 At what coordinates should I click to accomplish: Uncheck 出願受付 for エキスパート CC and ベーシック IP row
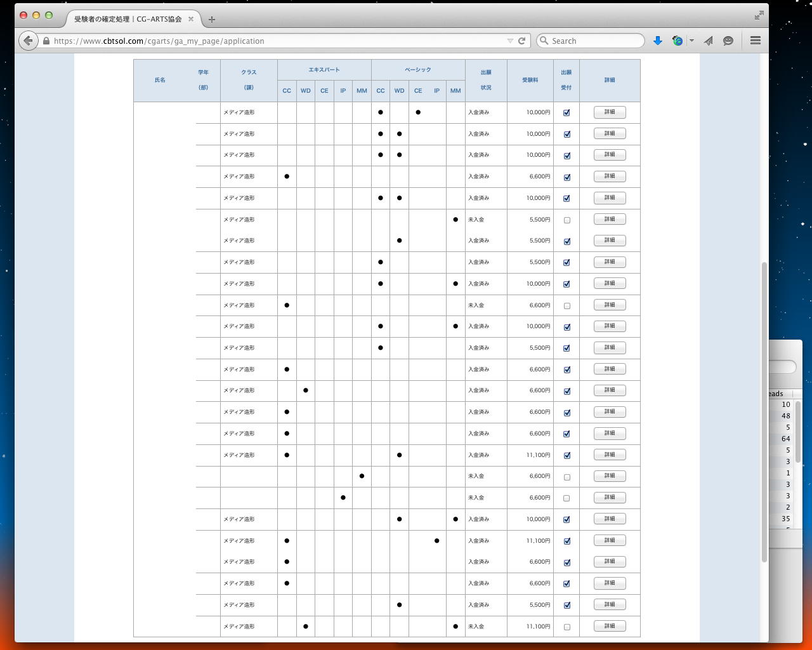(566, 541)
